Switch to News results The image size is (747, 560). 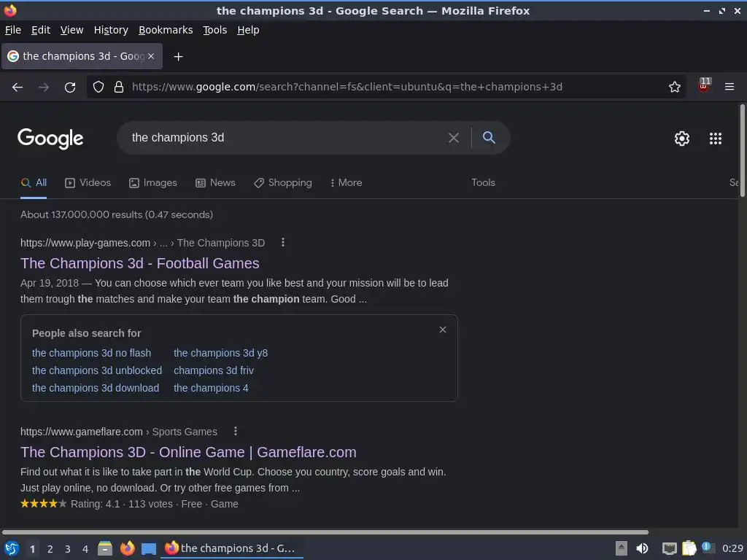(x=216, y=183)
